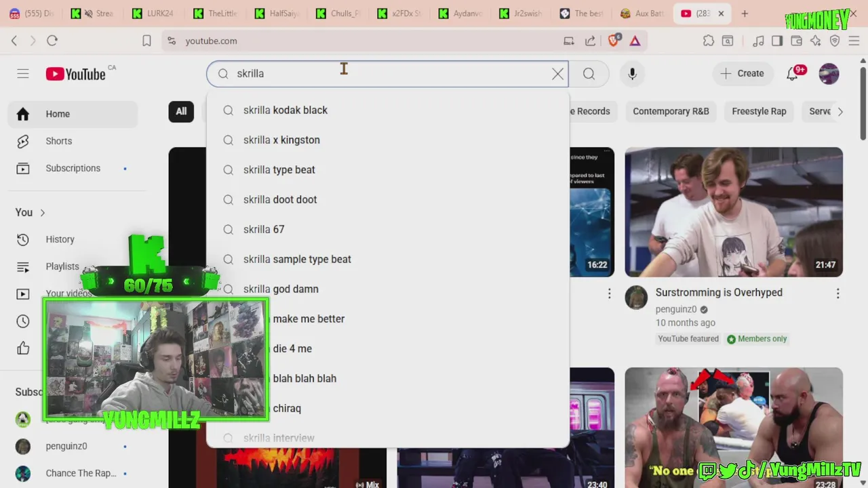Select the All filter chip
868x488 pixels.
coord(181,111)
